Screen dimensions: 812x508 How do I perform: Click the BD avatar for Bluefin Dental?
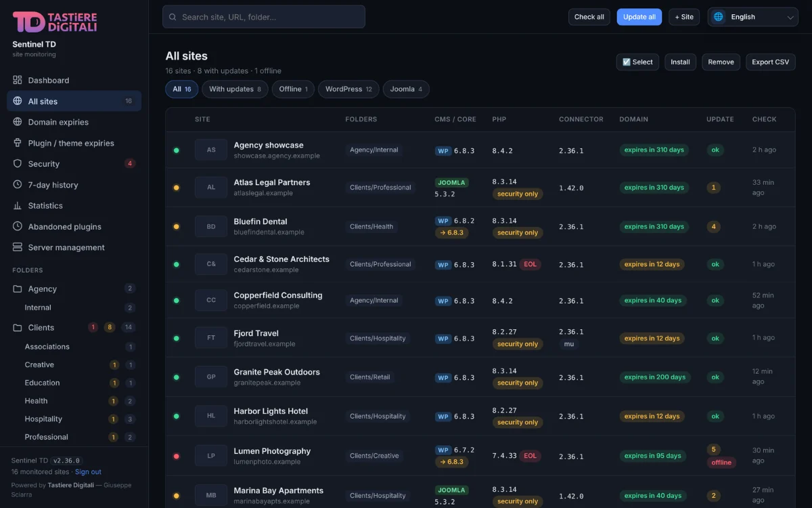coord(211,226)
